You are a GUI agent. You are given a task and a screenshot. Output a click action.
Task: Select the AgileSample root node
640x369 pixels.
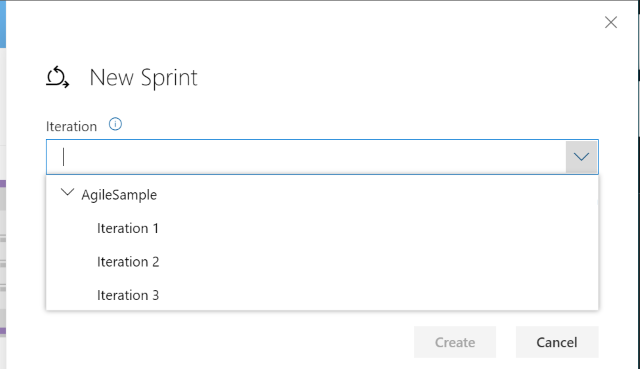click(x=119, y=195)
